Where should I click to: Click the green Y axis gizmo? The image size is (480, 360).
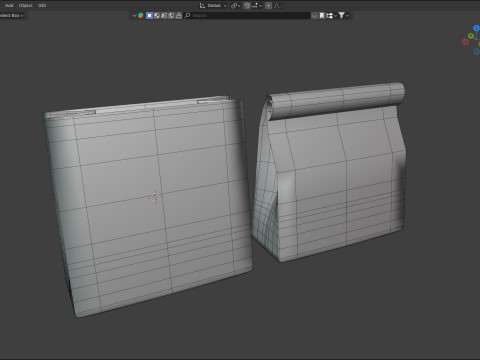(x=471, y=36)
